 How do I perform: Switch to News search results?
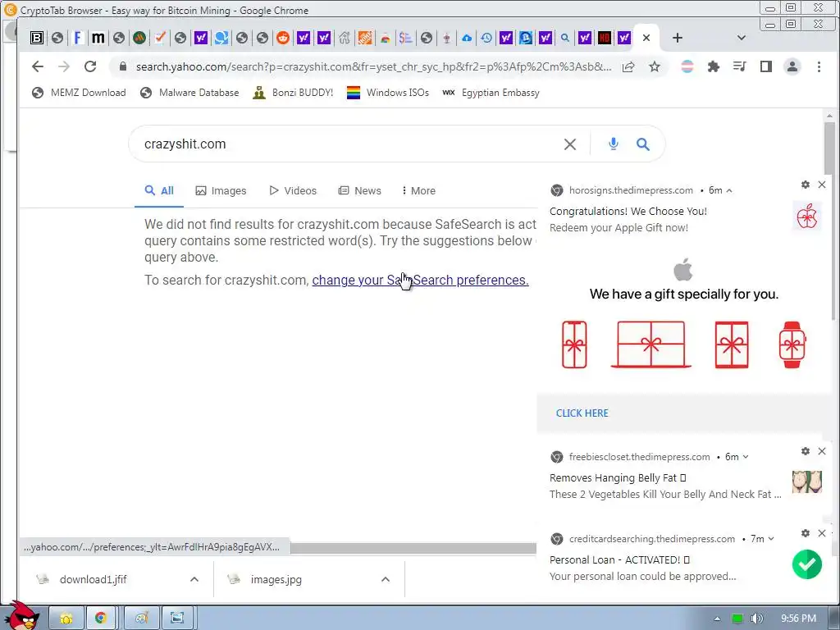click(359, 190)
